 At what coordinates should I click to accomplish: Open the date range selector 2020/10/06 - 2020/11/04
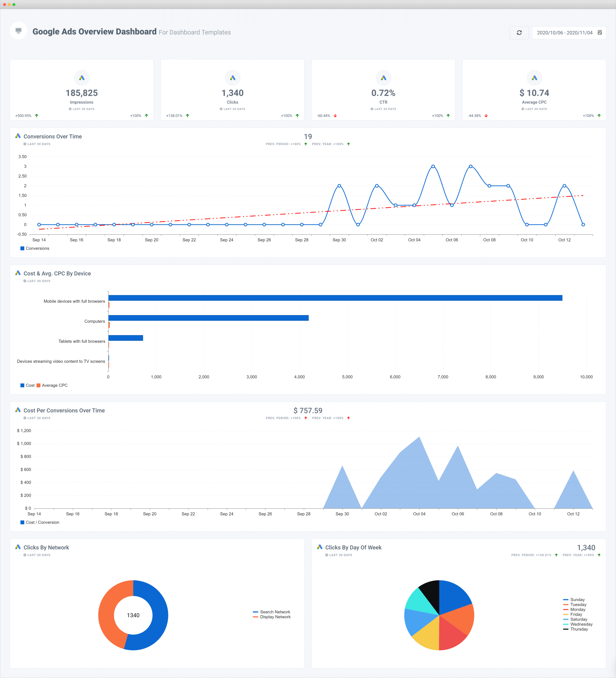[565, 33]
